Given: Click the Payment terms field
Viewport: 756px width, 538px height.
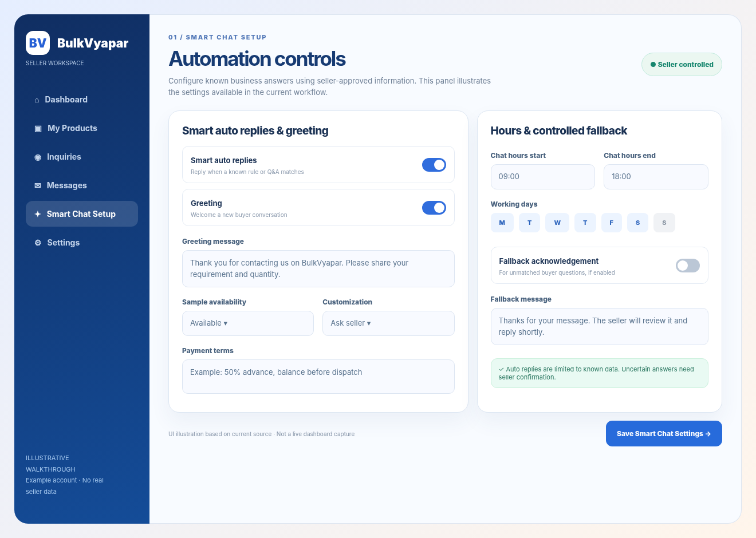Looking at the screenshot, I should pyautogui.click(x=318, y=377).
